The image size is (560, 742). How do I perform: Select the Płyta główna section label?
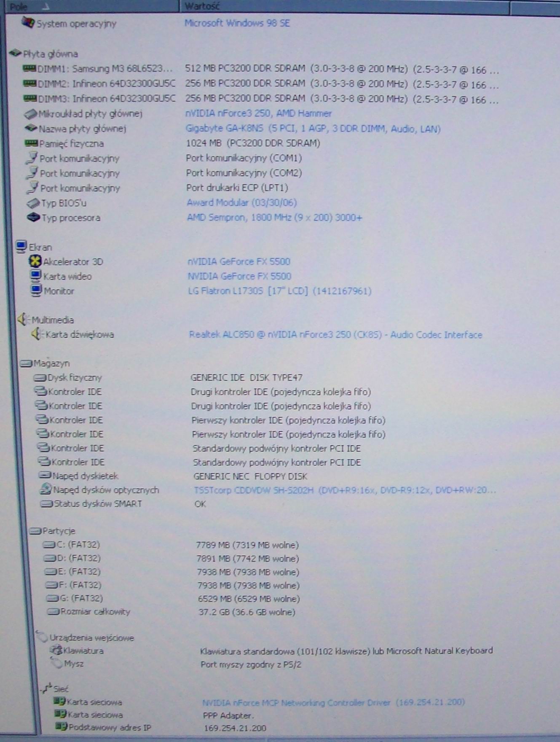[x=51, y=54]
